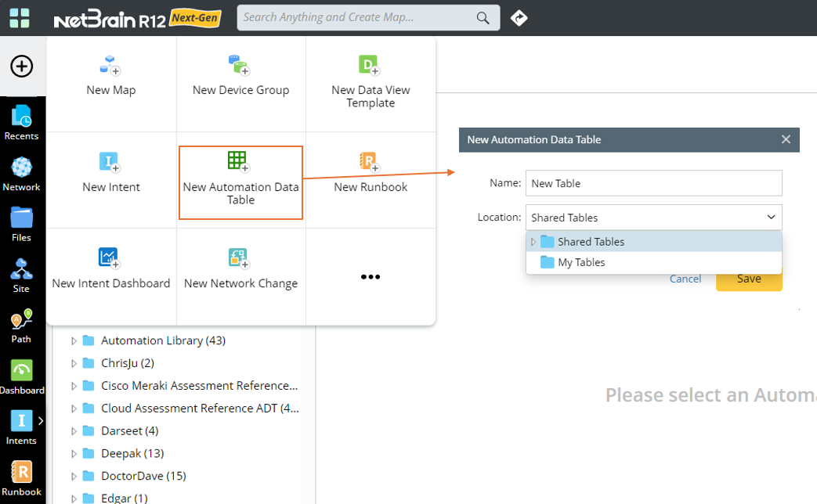Click the path direction icon beside search
This screenshot has height=504, width=817.
[x=519, y=17]
